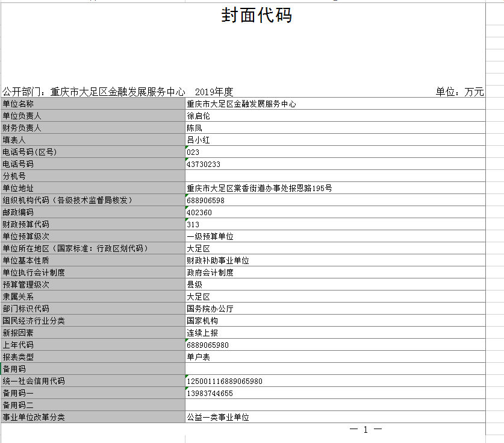
Task: Click the 县级 value cell
Action: tap(335, 284)
